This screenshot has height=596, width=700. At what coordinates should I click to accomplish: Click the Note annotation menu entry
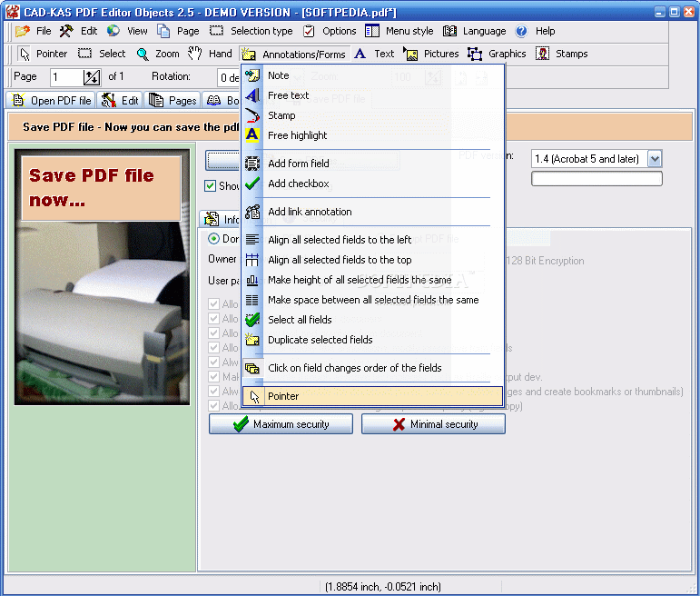pyautogui.click(x=278, y=75)
